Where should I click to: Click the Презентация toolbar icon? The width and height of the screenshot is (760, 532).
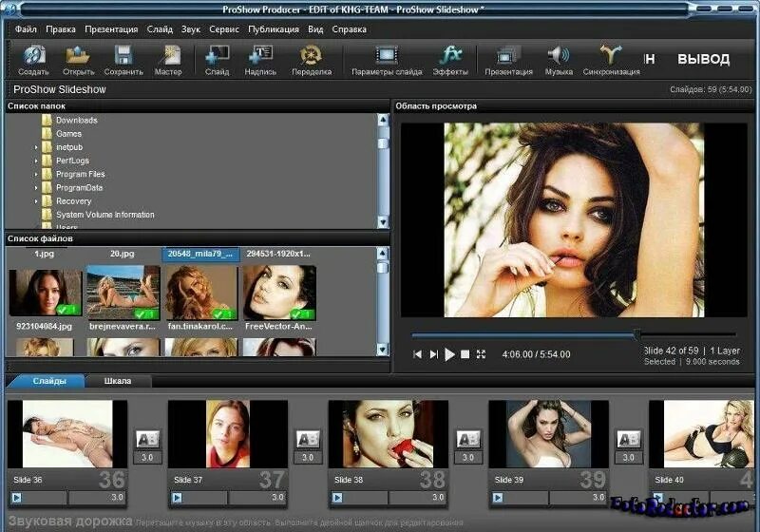point(508,55)
